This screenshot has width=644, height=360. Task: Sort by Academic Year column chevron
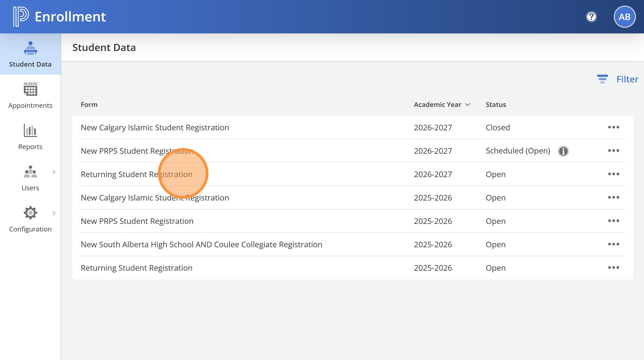(x=467, y=104)
